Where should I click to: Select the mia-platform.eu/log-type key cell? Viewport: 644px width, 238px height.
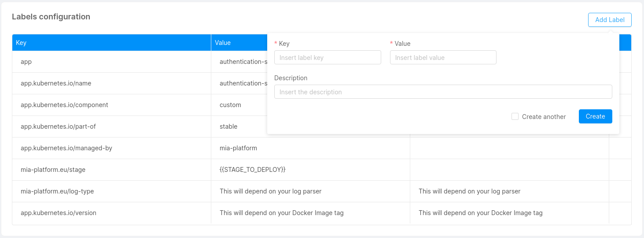(x=57, y=191)
